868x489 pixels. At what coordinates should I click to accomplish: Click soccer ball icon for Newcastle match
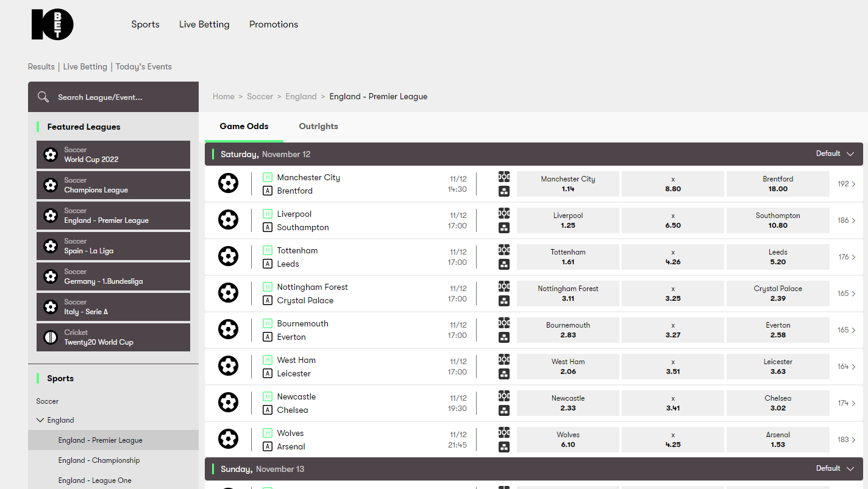pos(229,403)
